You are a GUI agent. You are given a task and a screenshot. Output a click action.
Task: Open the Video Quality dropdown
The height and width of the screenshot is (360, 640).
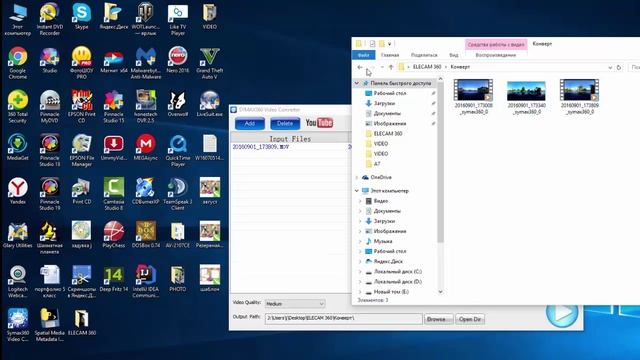point(295,304)
